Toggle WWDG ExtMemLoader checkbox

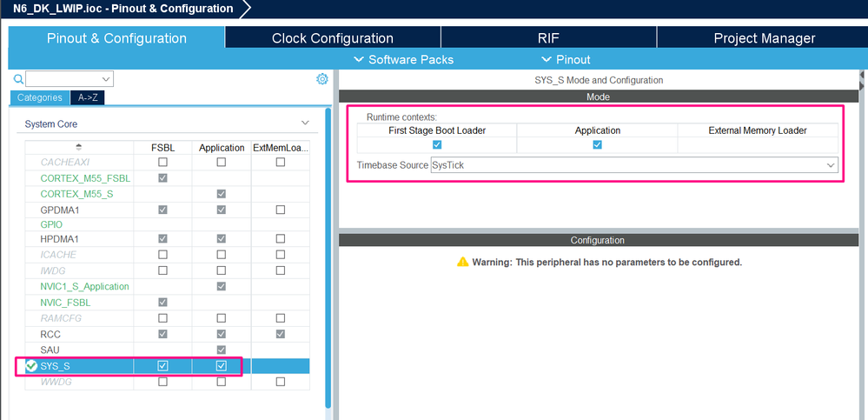pos(281,382)
